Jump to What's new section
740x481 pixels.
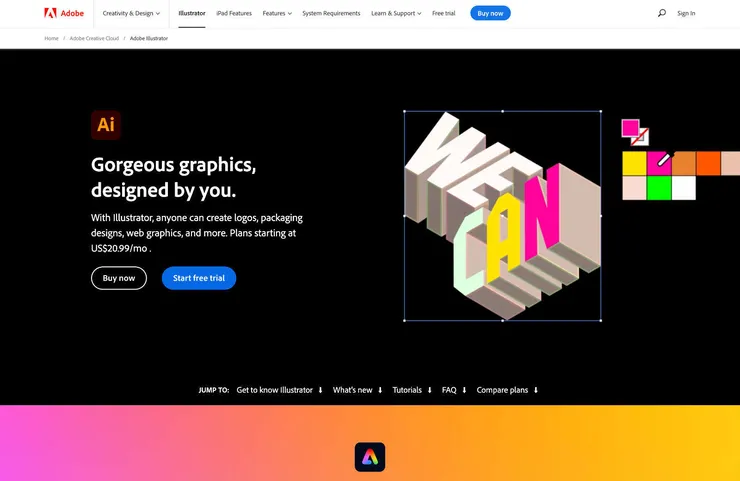point(353,390)
